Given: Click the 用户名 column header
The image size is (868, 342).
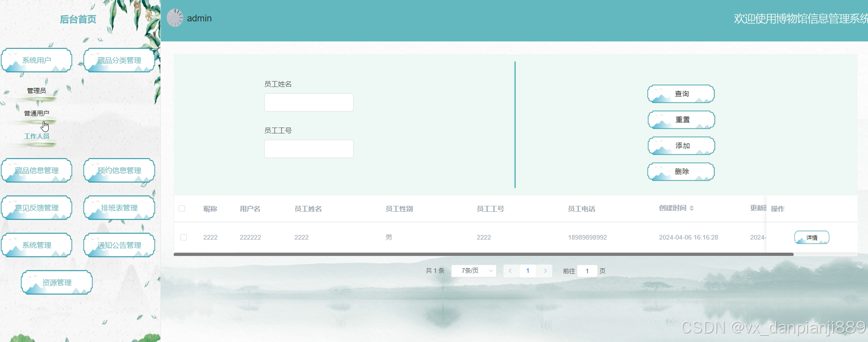Looking at the screenshot, I should (250, 209).
